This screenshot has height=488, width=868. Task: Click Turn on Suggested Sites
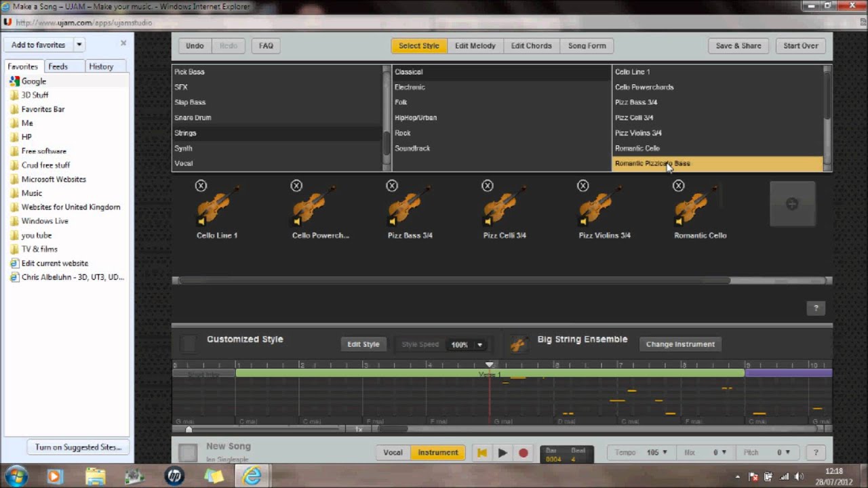78,447
